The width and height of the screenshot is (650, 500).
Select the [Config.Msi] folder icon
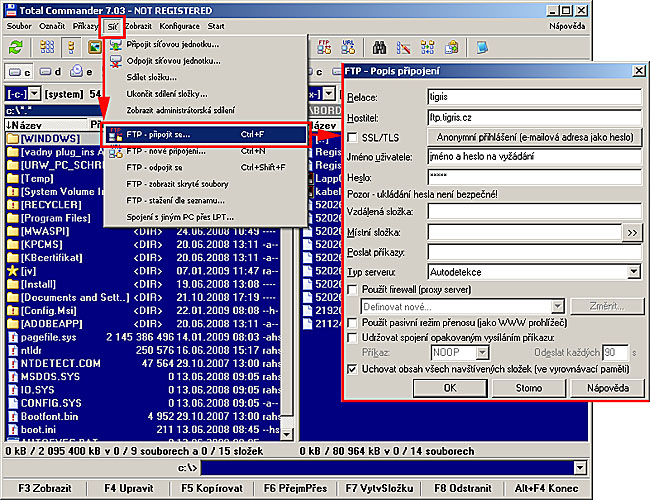pos(12,311)
